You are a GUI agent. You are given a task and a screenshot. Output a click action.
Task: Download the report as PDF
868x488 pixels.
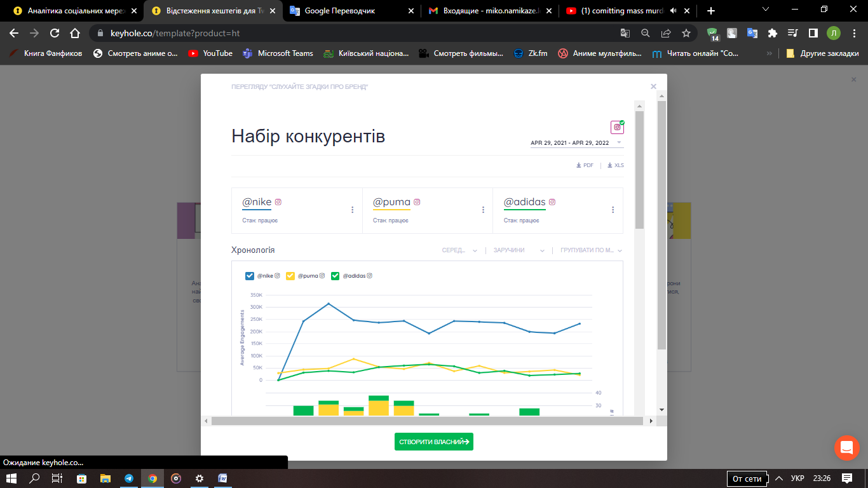coord(585,165)
